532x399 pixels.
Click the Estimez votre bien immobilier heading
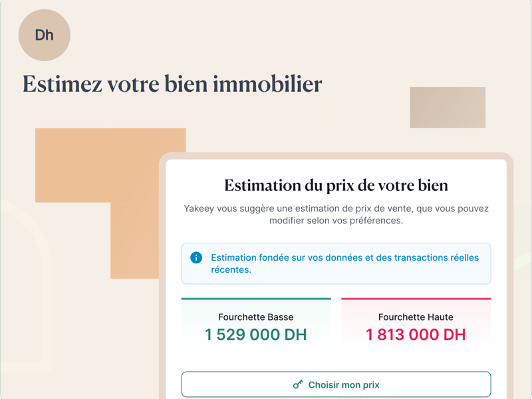click(x=172, y=84)
